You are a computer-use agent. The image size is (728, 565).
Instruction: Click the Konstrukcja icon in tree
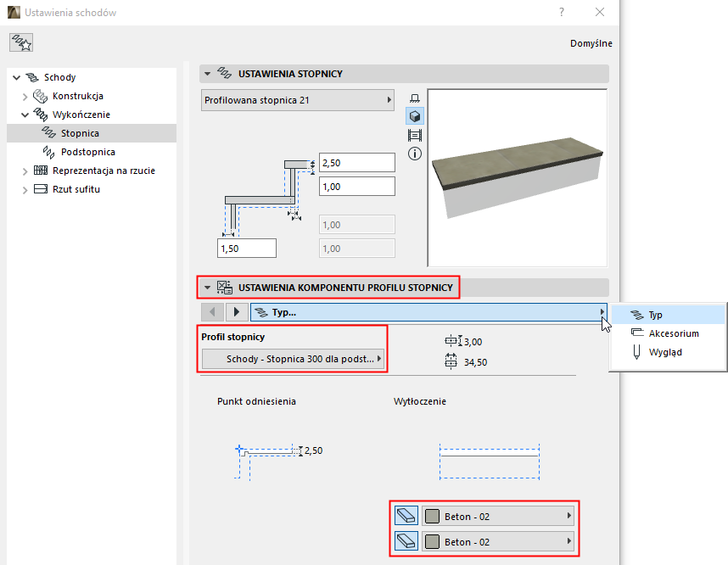pos(41,96)
